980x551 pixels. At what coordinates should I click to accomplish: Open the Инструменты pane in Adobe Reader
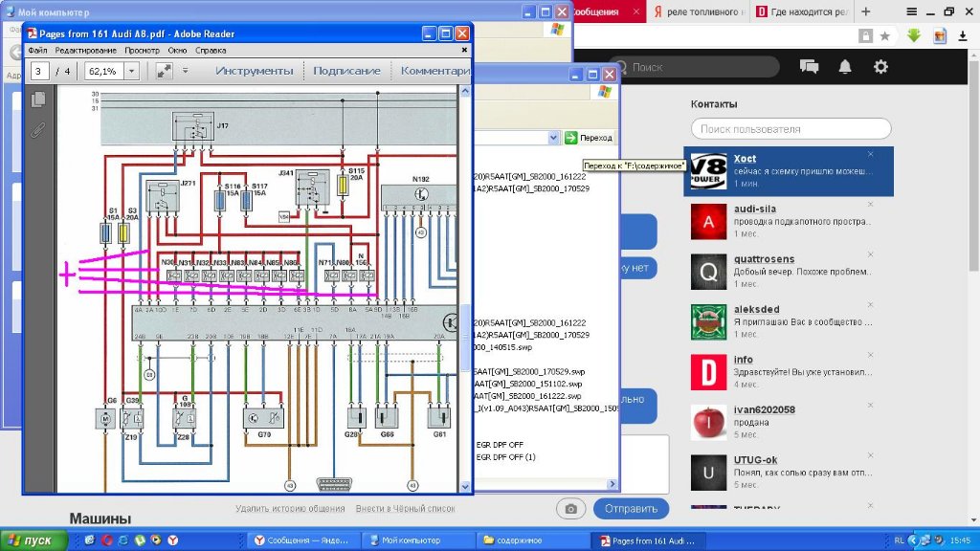click(x=254, y=71)
